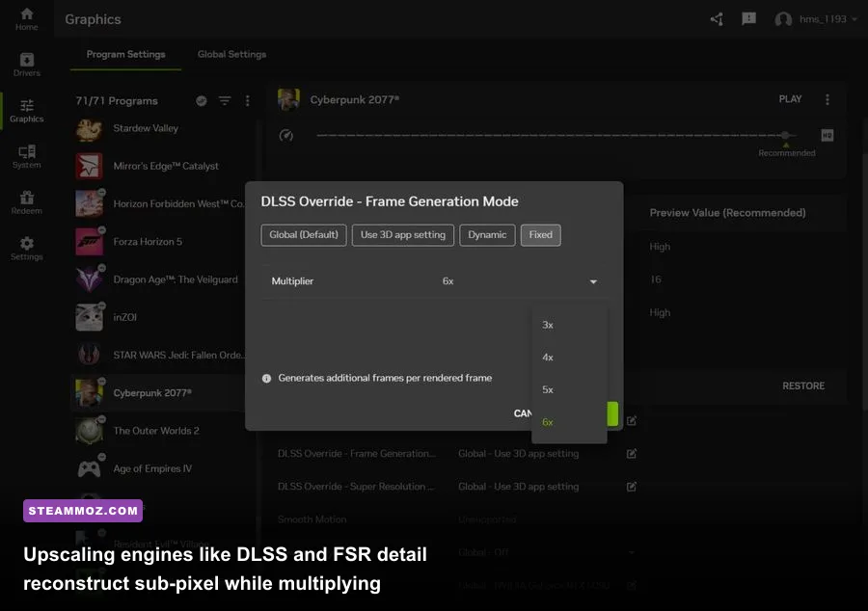Image resolution: width=868 pixels, height=611 pixels.
Task: Open the feedback notification icon
Action: (748, 19)
